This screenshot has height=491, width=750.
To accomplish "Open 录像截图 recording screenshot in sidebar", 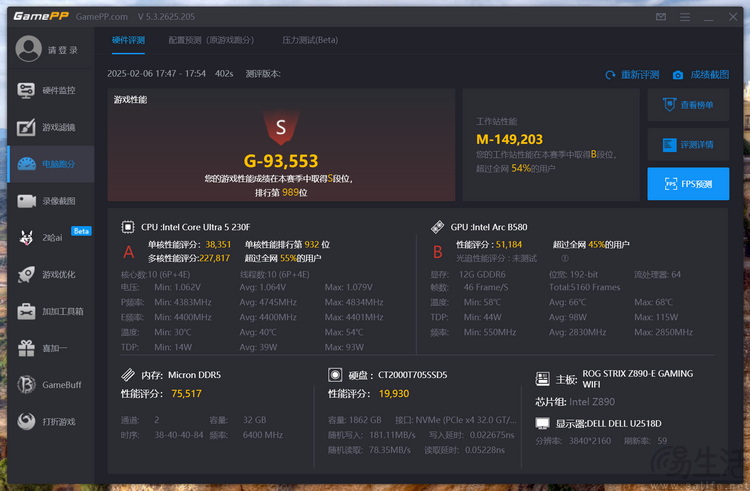I will (x=51, y=201).
